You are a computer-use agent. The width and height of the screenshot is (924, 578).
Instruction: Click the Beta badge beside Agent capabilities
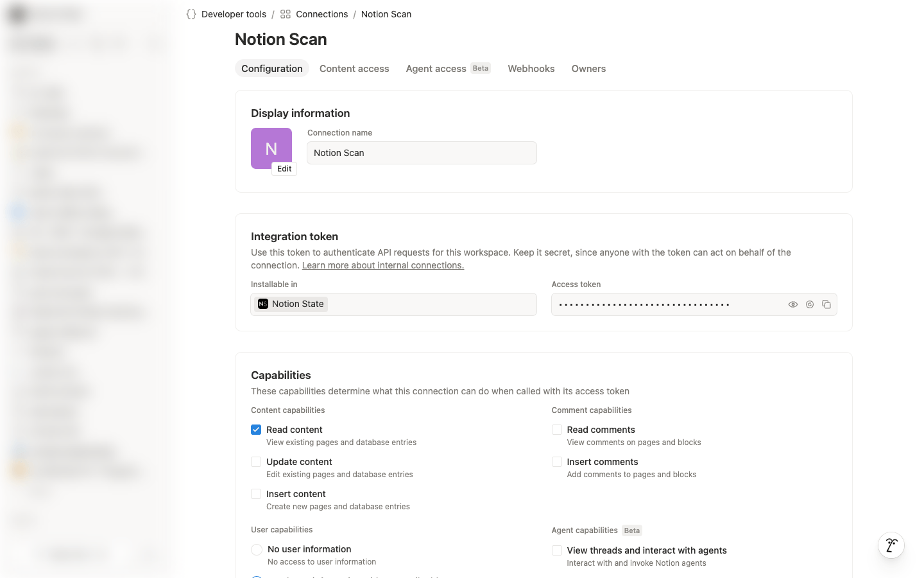coord(632,530)
